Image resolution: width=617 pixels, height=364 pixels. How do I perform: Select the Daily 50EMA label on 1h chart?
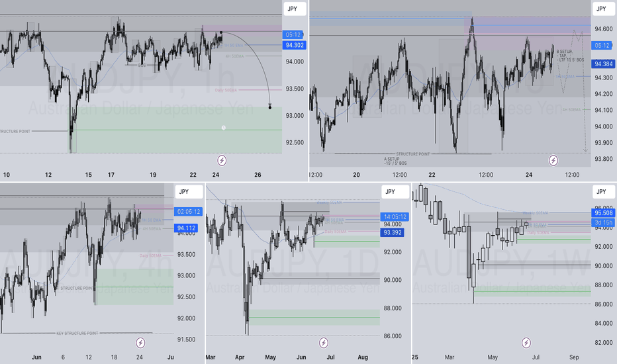tap(226, 90)
